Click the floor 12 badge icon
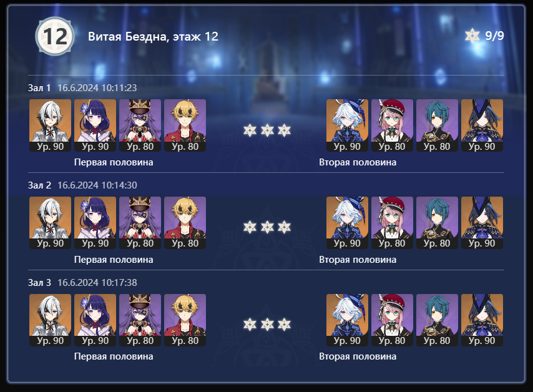Screen dimensions: 533x392 click(x=54, y=36)
